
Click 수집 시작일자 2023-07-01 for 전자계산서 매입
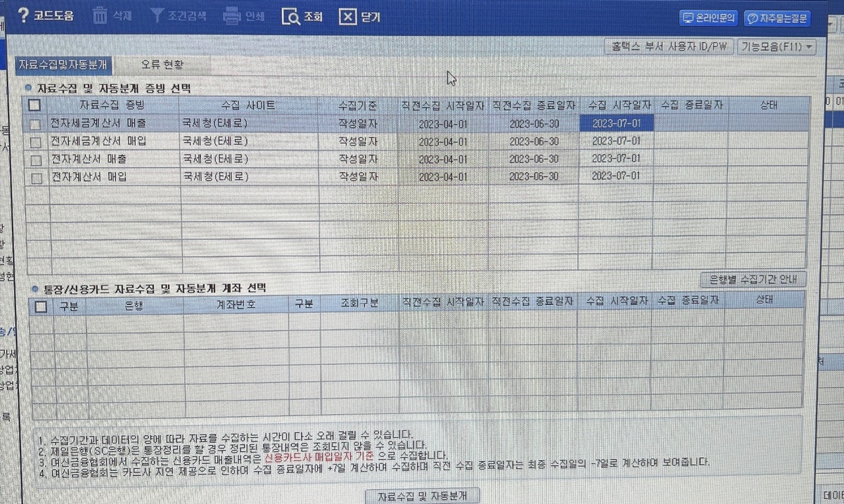point(616,176)
